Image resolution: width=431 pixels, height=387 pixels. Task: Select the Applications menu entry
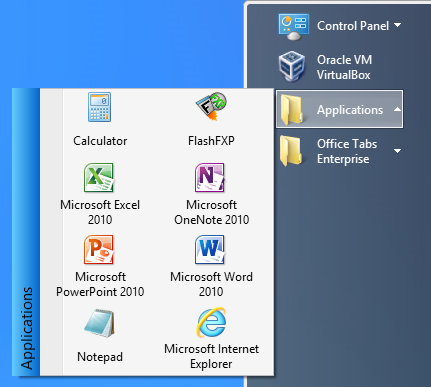pyautogui.click(x=339, y=109)
